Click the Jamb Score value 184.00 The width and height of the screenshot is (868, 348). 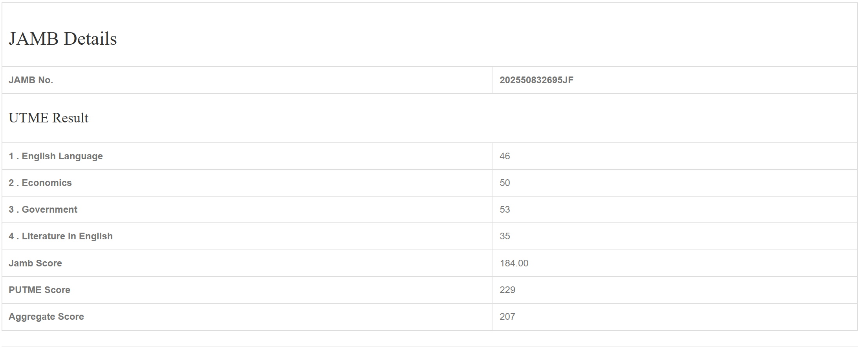click(514, 263)
